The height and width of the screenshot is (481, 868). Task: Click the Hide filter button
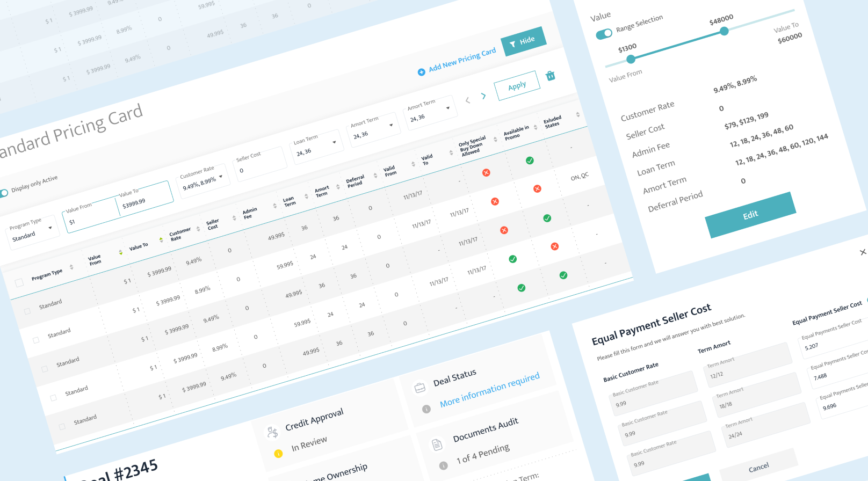tap(523, 41)
